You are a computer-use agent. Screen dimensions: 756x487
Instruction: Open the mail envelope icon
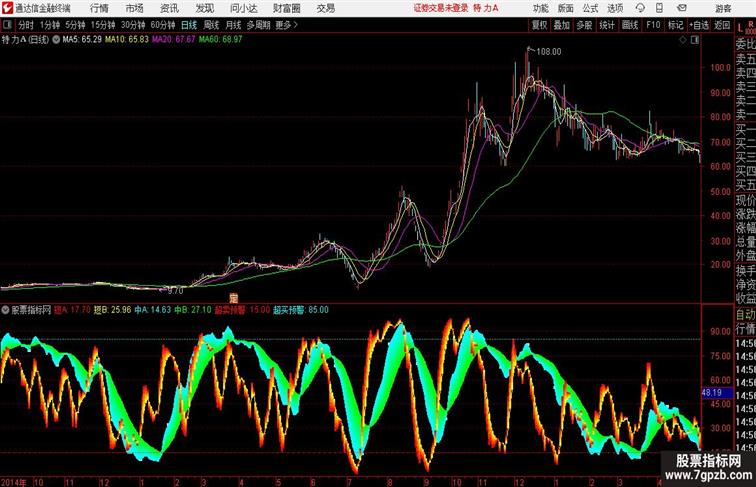point(681,8)
